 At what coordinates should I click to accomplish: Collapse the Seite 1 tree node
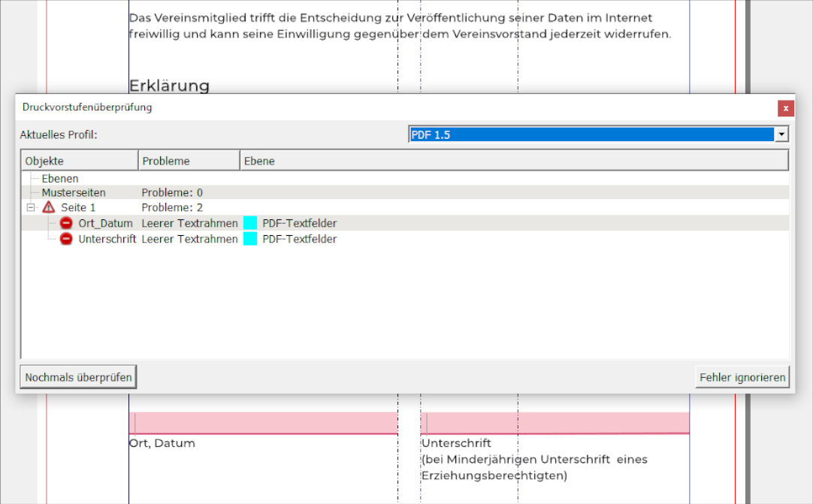pyautogui.click(x=31, y=207)
